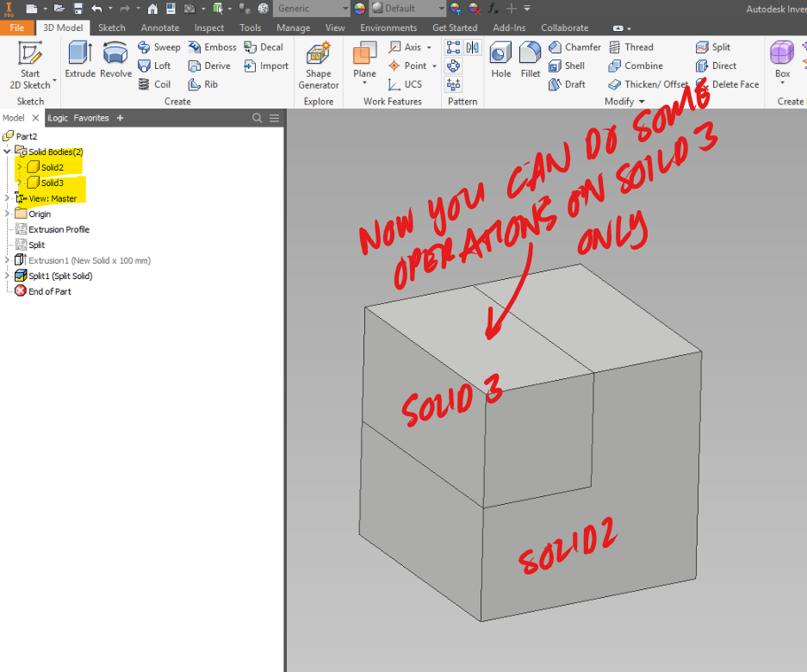Open the material appearance dropdown showing Generic
807x672 pixels.
pyautogui.click(x=312, y=9)
